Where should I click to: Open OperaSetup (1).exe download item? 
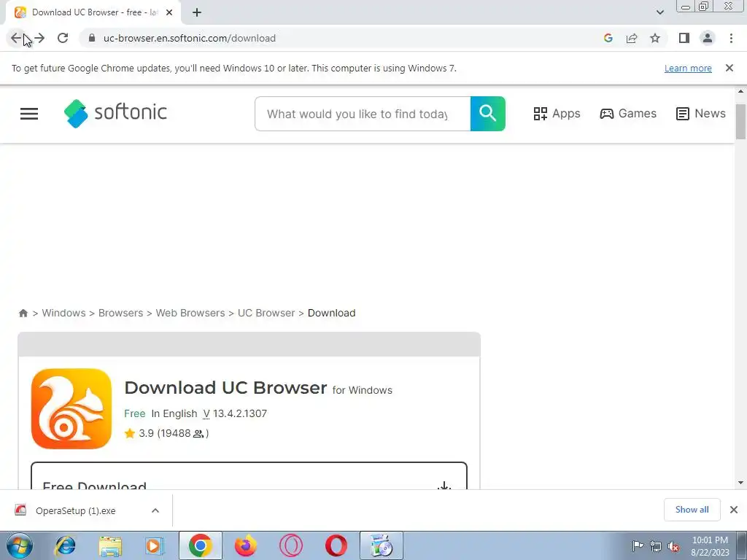point(75,510)
